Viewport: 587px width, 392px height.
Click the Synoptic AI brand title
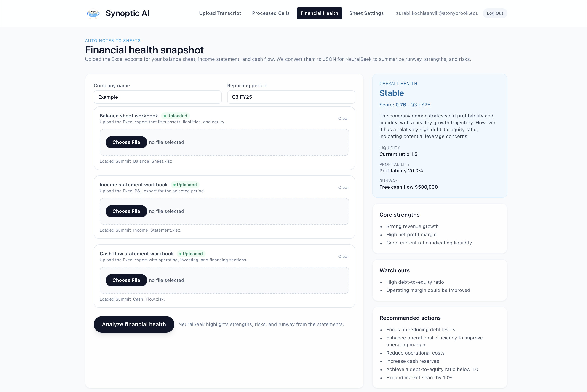(127, 13)
